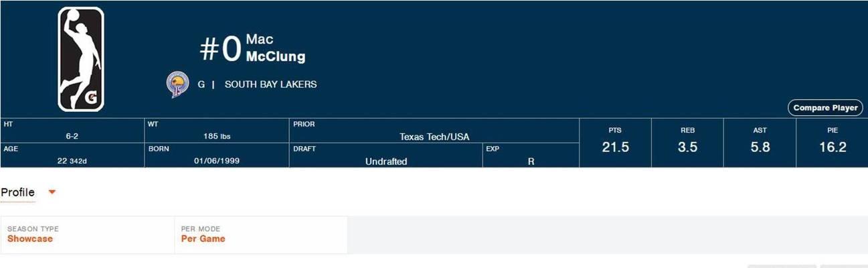Click the Undrafted draft value
Screen dimensions: 868x268
[386, 161]
